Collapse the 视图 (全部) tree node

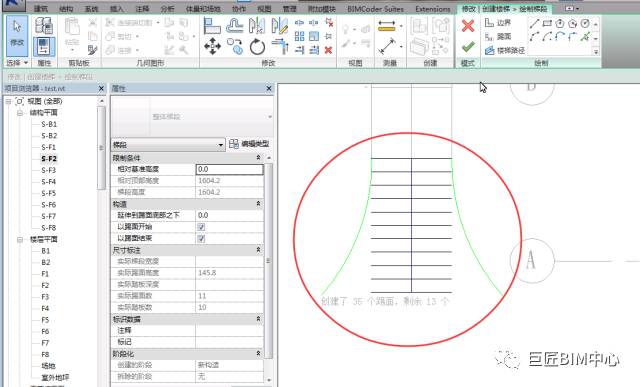coord(8,101)
